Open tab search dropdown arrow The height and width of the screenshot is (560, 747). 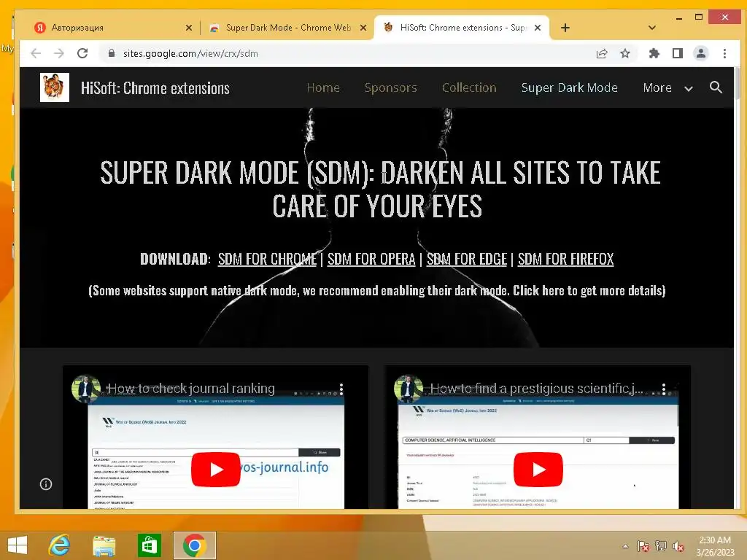pyautogui.click(x=651, y=28)
